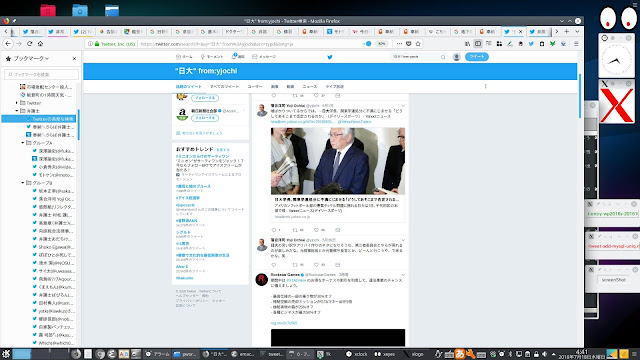Click the Twitter bird logo in header
Screen dimensions: 640x360
point(330,57)
